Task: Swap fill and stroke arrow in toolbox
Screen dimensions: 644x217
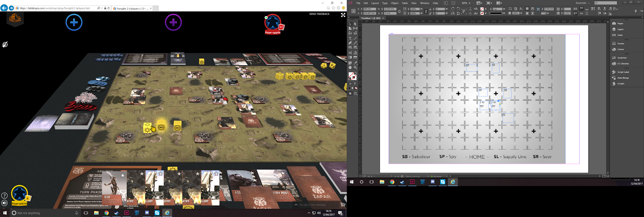Action: [355, 72]
